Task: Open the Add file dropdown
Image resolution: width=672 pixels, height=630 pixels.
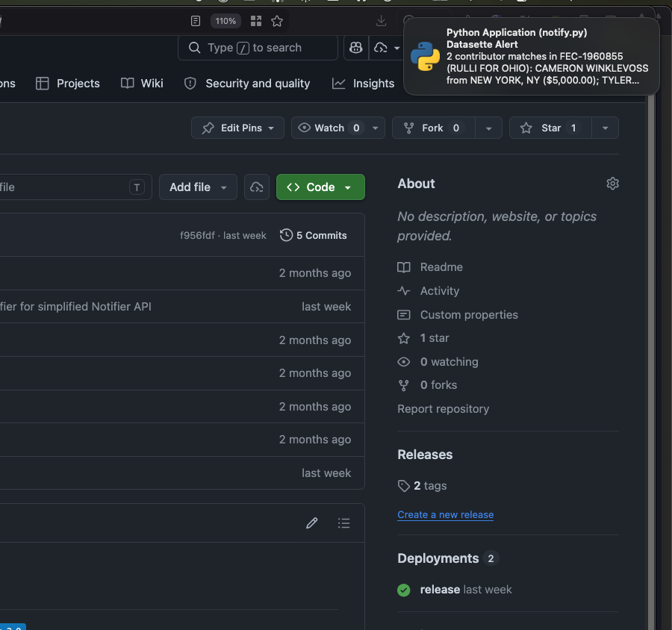Action: click(x=198, y=187)
